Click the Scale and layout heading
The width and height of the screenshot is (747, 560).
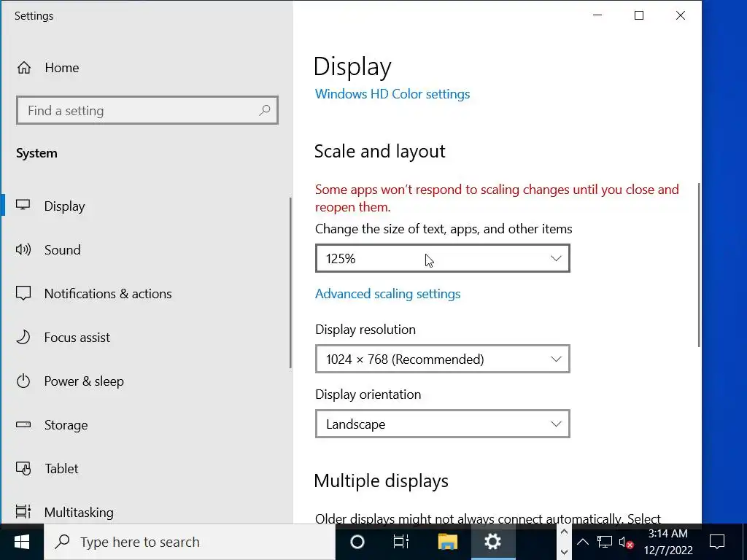pos(379,152)
